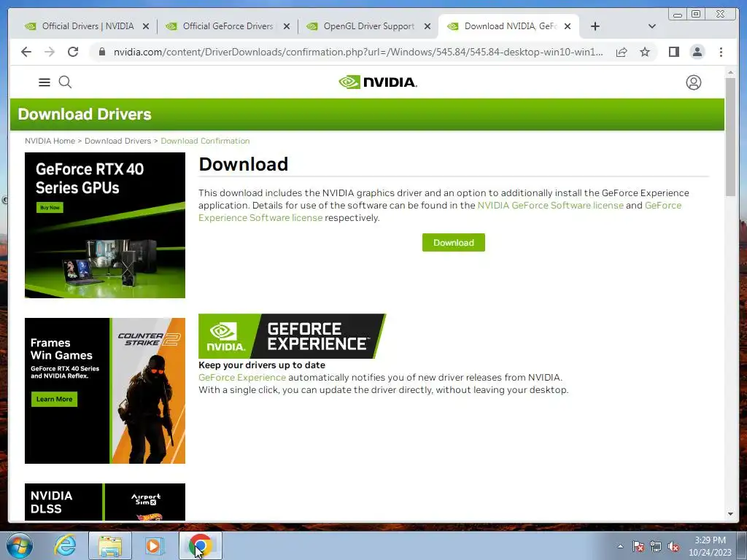This screenshot has width=747, height=560.
Task: Open Chrome side panel icon
Action: (673, 52)
